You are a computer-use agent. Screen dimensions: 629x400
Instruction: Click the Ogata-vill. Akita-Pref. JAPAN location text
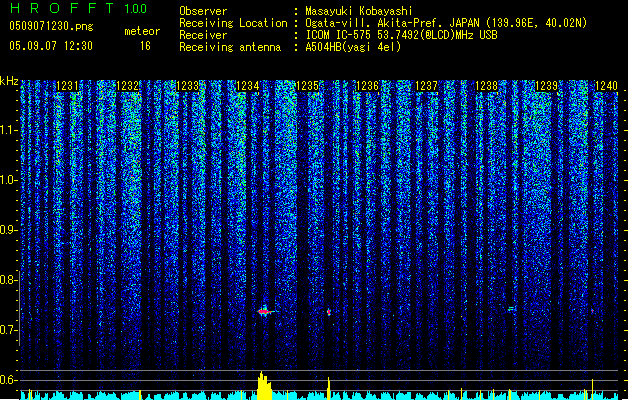tap(446, 23)
